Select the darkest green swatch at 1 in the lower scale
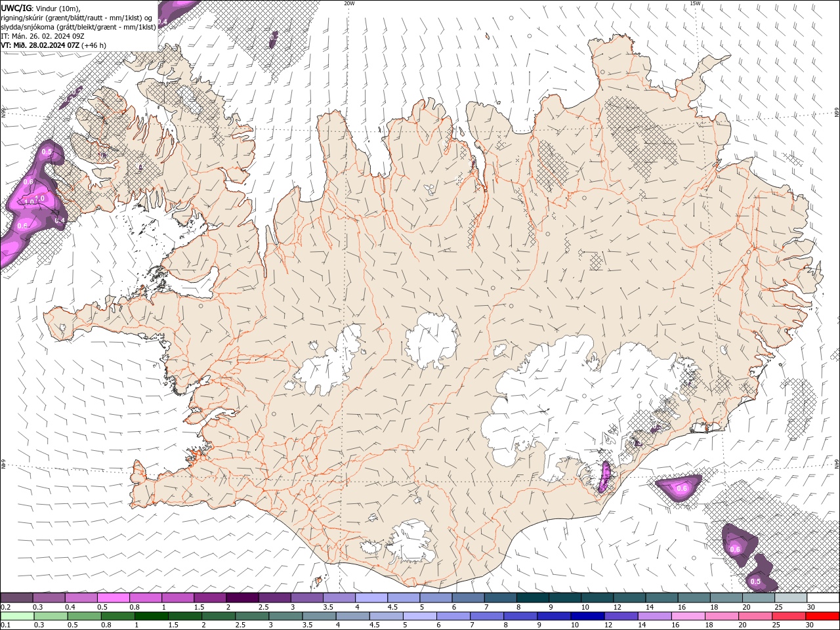Image resolution: width=840 pixels, height=630 pixels. coord(151,616)
